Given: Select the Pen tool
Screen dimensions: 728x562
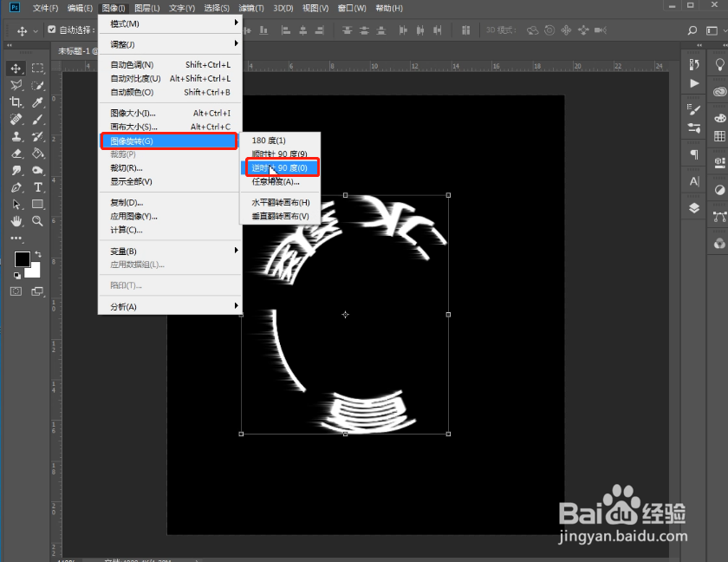Looking at the screenshot, I should click(16, 187).
